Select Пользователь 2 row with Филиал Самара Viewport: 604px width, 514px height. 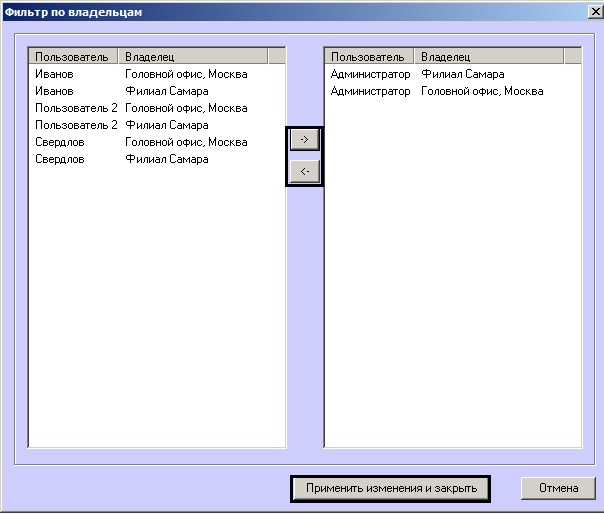tap(157, 125)
